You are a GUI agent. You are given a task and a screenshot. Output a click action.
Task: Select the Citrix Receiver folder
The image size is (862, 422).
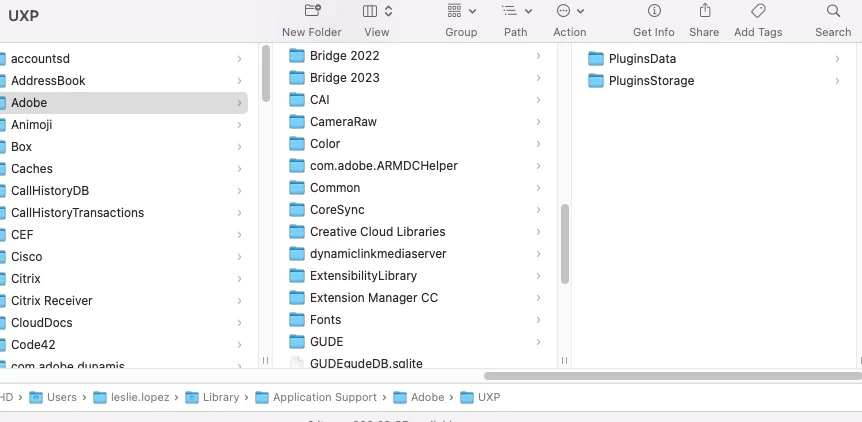(124, 301)
